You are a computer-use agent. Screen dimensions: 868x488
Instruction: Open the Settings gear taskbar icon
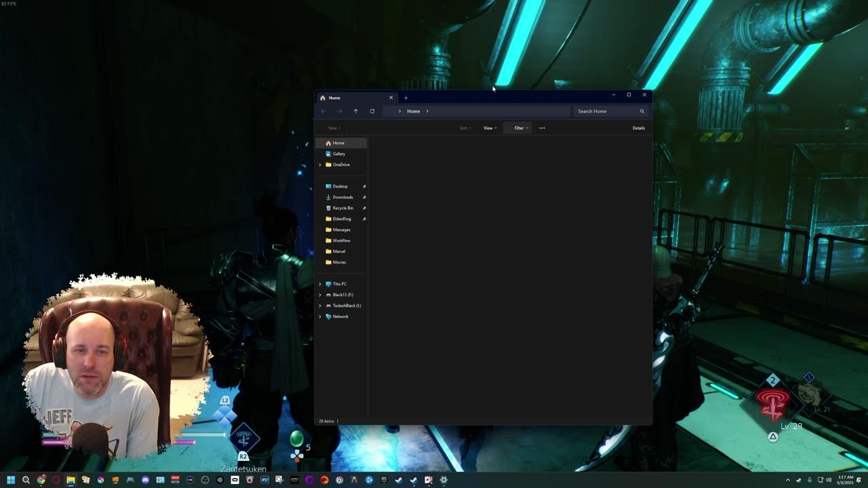point(444,480)
